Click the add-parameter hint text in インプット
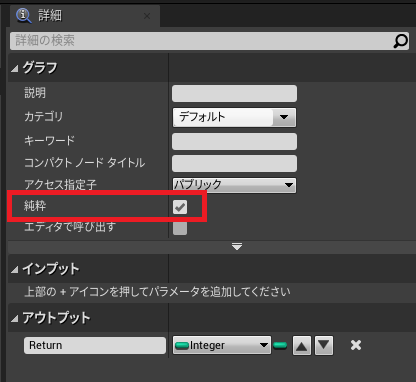 [x=157, y=292]
